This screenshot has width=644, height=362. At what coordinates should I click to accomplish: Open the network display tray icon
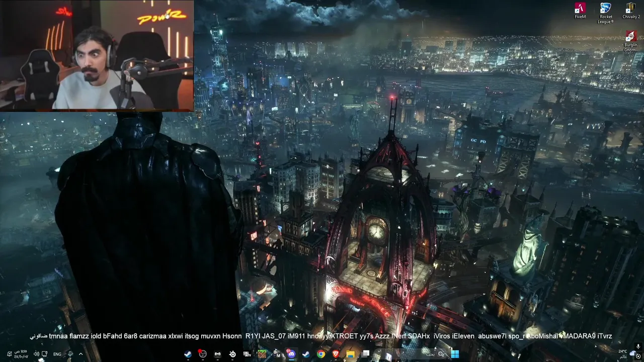pyautogui.click(x=45, y=354)
